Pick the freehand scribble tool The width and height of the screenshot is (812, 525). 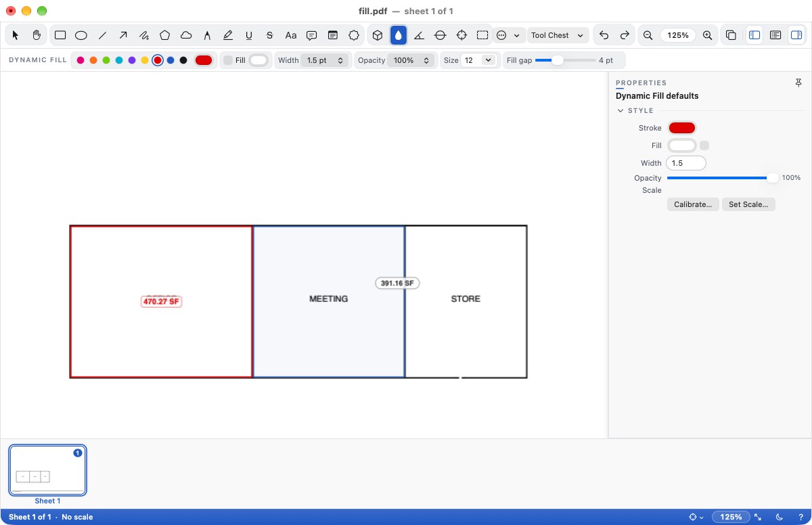(144, 35)
